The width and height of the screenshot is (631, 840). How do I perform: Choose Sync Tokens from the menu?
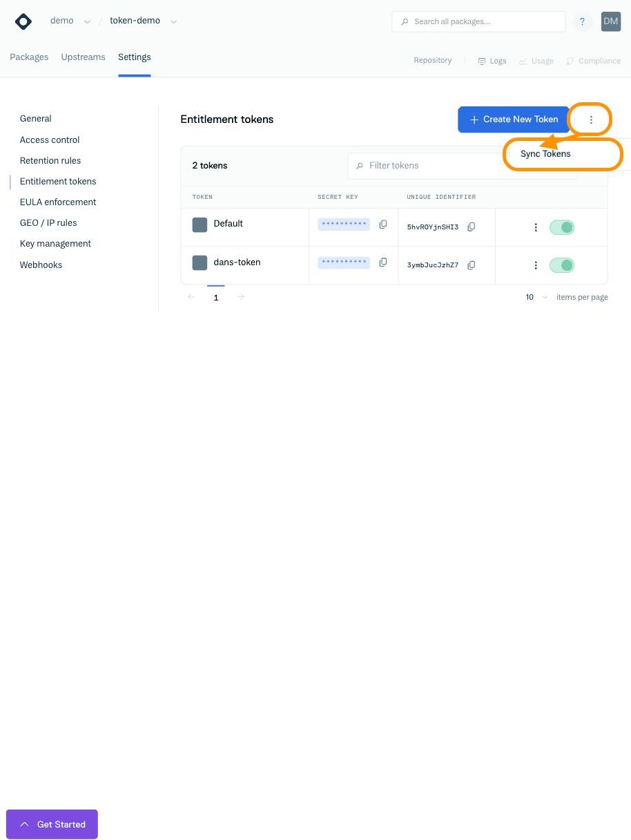(545, 153)
